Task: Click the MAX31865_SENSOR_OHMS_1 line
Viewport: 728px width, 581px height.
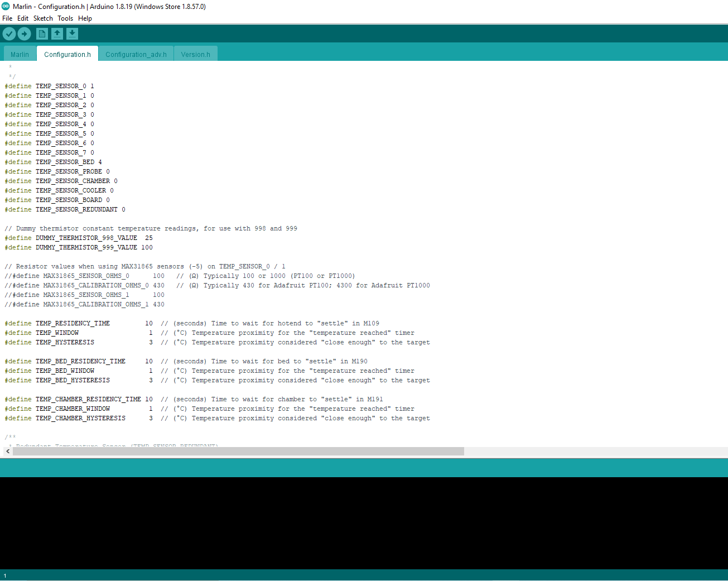Action: 85,295
